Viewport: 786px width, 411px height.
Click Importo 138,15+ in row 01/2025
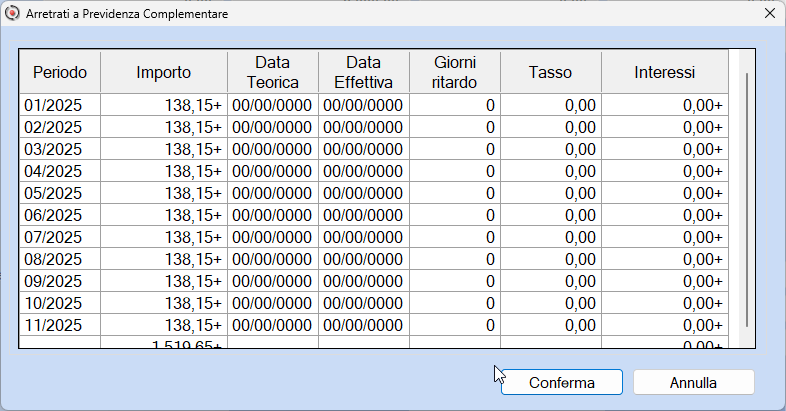click(x=164, y=105)
